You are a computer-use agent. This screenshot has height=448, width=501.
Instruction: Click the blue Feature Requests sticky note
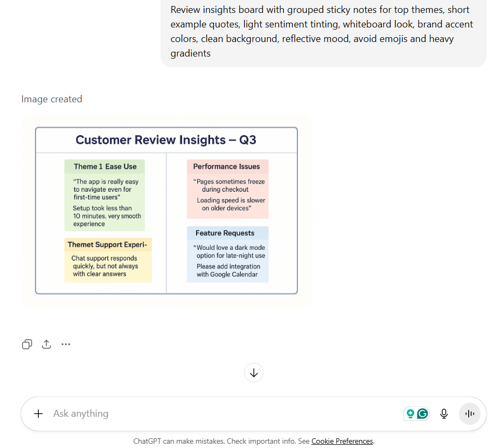pos(227,255)
